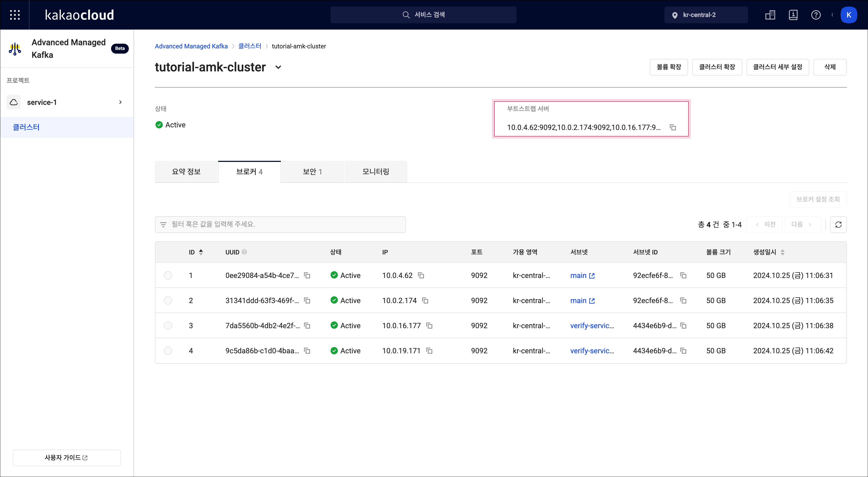The width and height of the screenshot is (868, 477).
Task: Click the 볼륨 확장 button
Action: tap(669, 67)
